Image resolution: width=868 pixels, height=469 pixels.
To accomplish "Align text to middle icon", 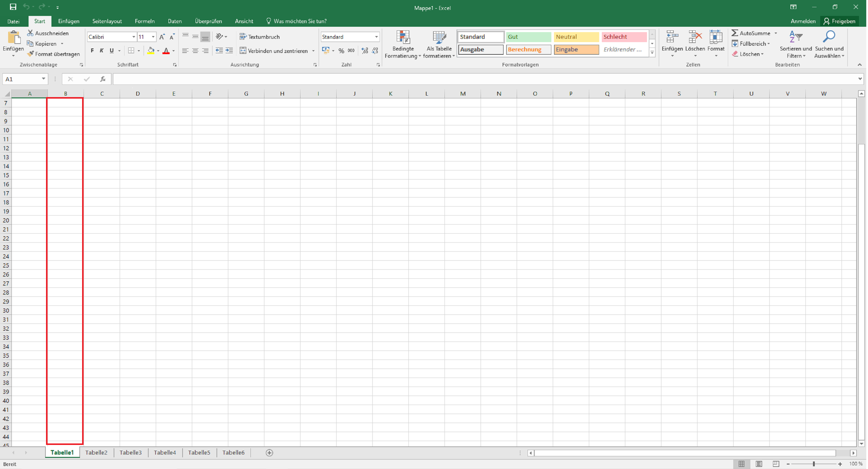I will [195, 36].
